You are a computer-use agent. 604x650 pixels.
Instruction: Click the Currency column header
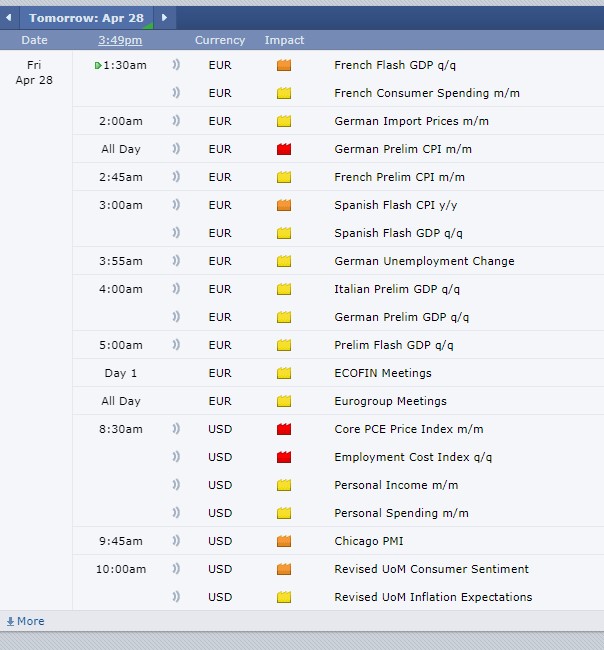220,40
